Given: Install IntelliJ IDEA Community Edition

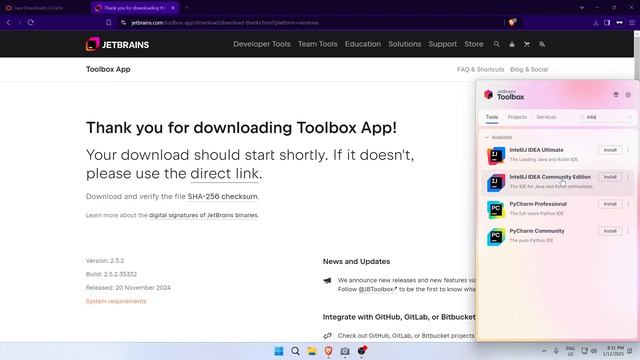Looking at the screenshot, I should tap(610, 177).
